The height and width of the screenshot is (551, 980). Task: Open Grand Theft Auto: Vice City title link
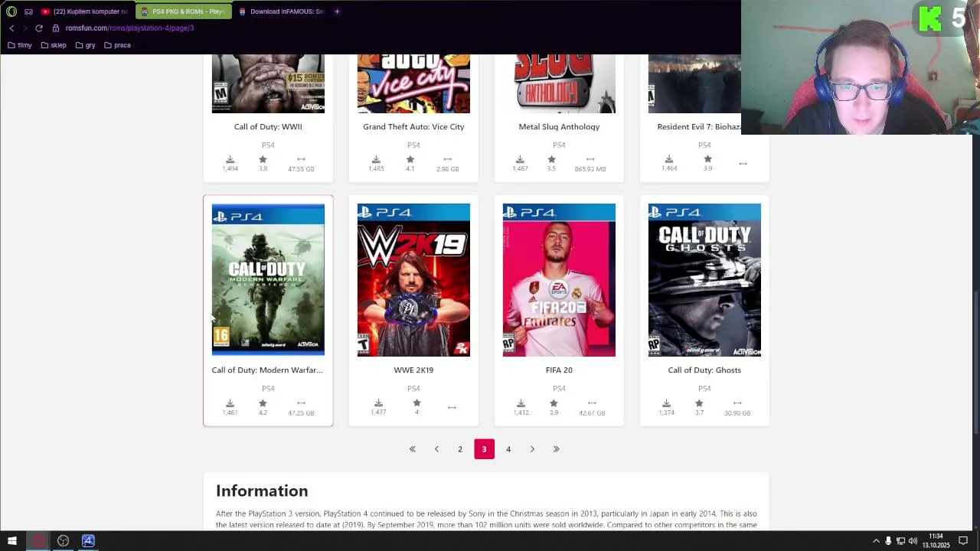coord(413,127)
